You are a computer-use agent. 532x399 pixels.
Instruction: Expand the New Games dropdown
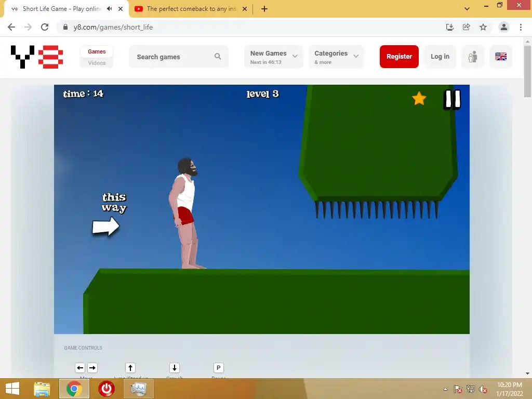tap(273, 57)
